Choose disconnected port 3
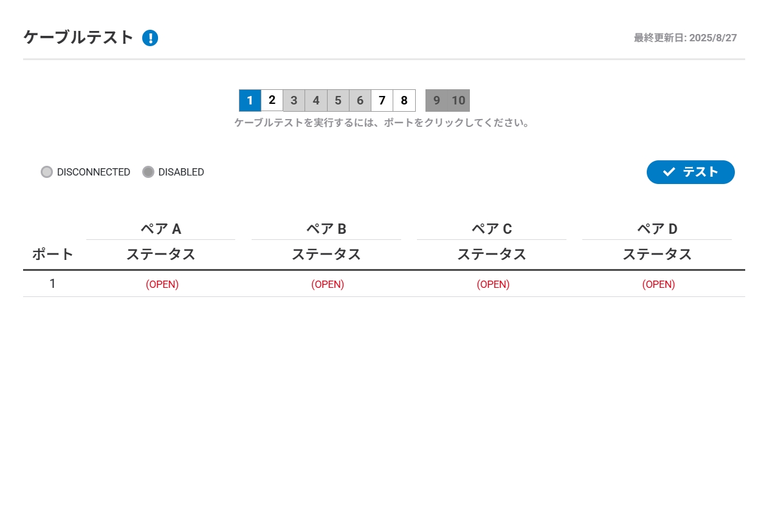 tap(294, 100)
